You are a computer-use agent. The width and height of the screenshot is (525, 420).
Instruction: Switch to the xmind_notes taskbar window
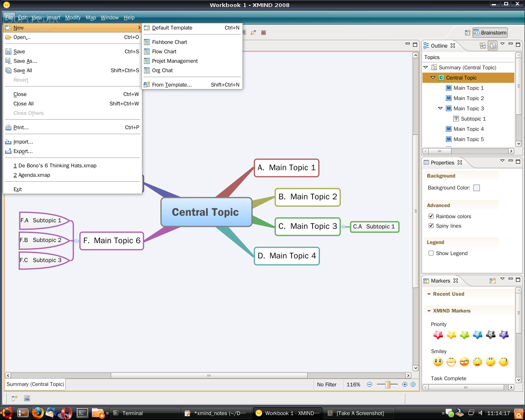point(217,413)
